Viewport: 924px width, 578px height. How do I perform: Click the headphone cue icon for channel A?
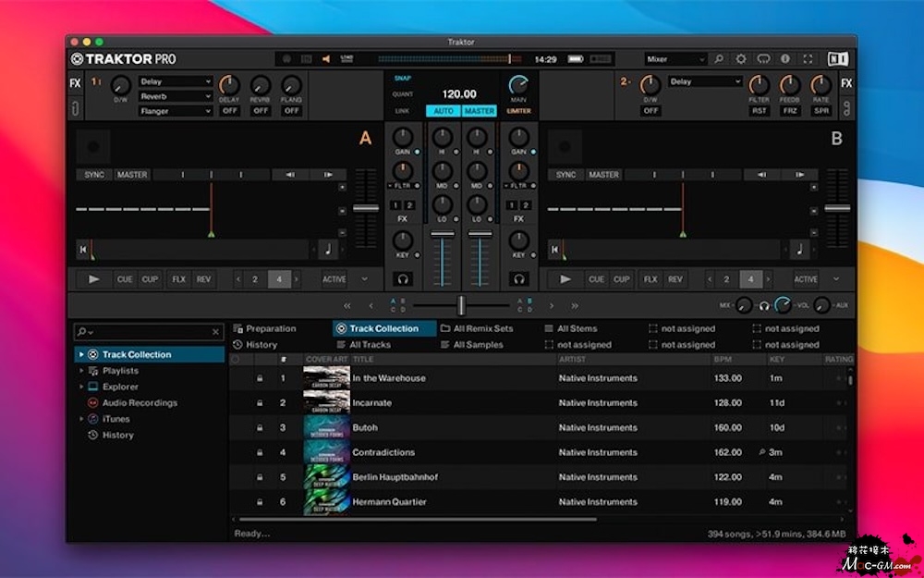click(x=402, y=278)
